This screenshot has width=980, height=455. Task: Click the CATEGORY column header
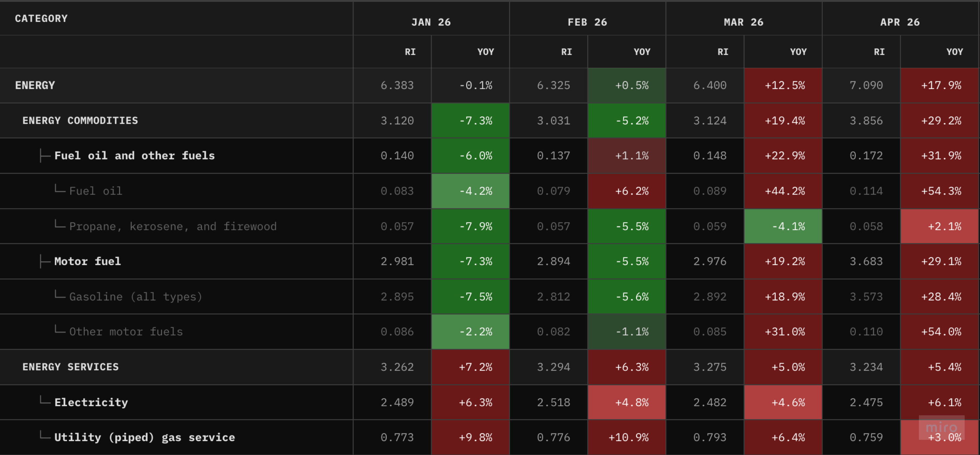pos(41,18)
